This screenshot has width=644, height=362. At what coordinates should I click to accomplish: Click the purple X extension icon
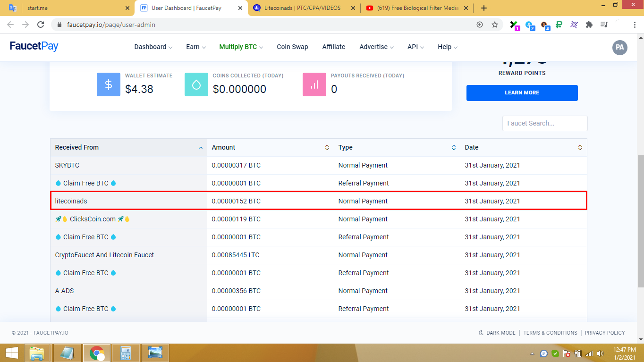(574, 25)
